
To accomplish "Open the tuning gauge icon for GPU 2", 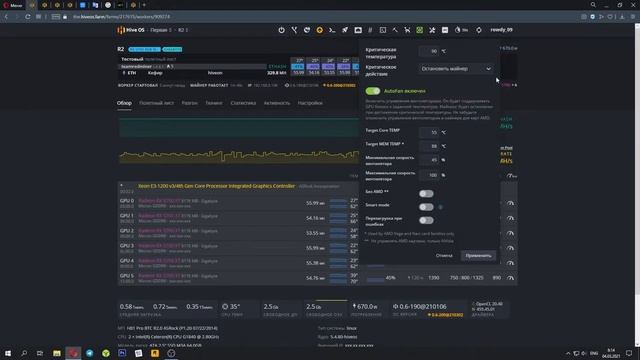I will (x=510, y=233).
